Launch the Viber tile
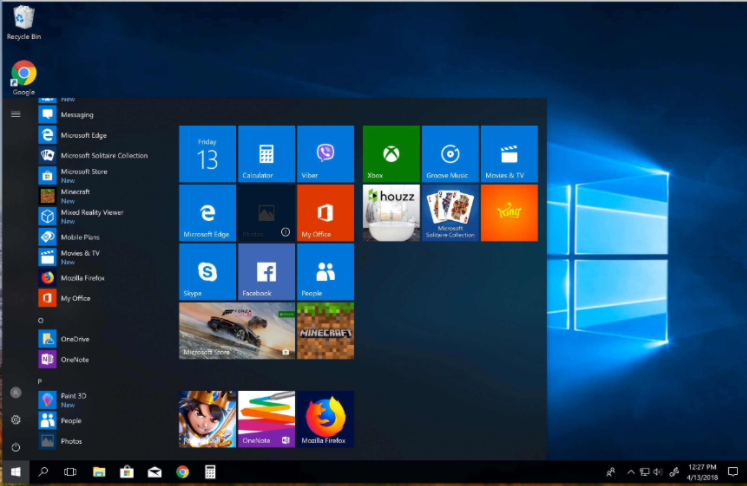 click(325, 154)
